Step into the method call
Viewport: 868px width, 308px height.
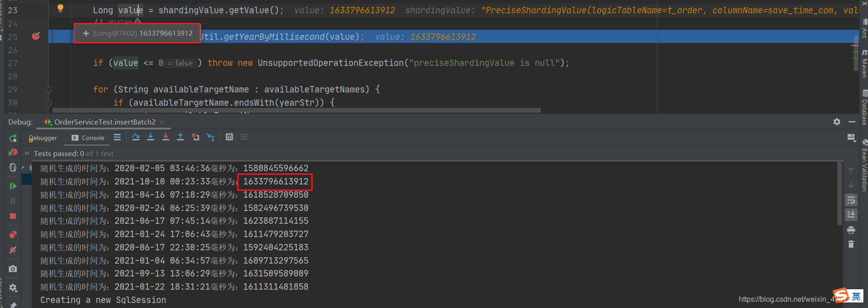[x=151, y=137]
